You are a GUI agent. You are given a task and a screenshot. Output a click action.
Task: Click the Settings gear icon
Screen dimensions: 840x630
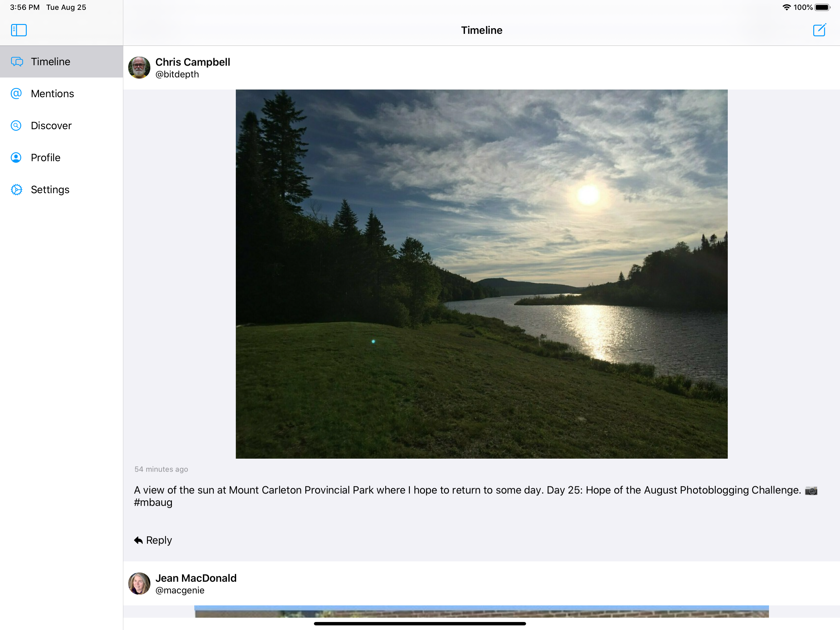pyautogui.click(x=16, y=189)
